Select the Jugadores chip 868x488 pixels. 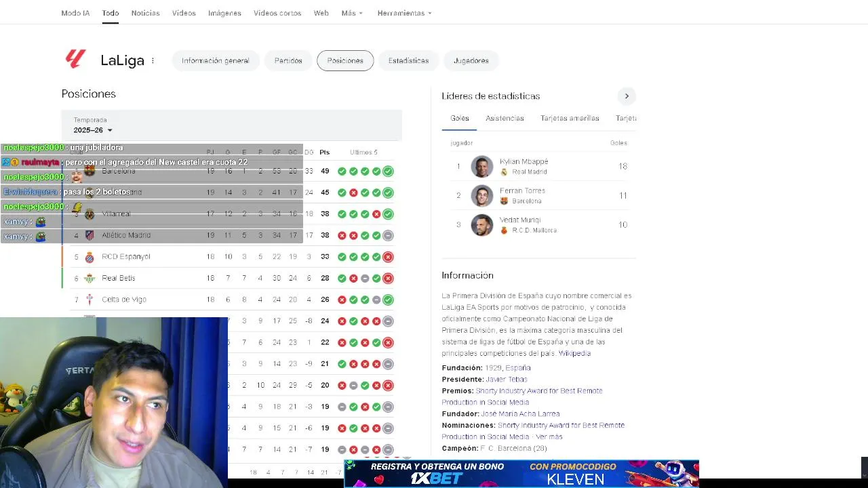[471, 60]
